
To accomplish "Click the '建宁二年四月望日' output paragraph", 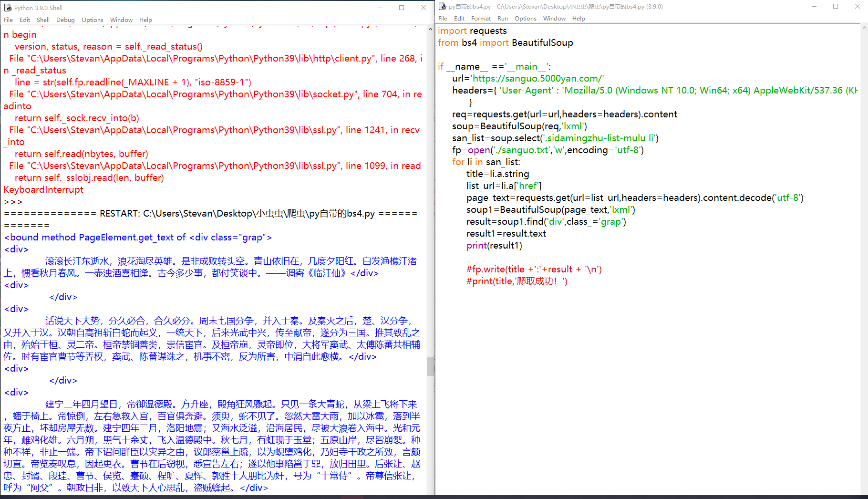I will (212, 446).
